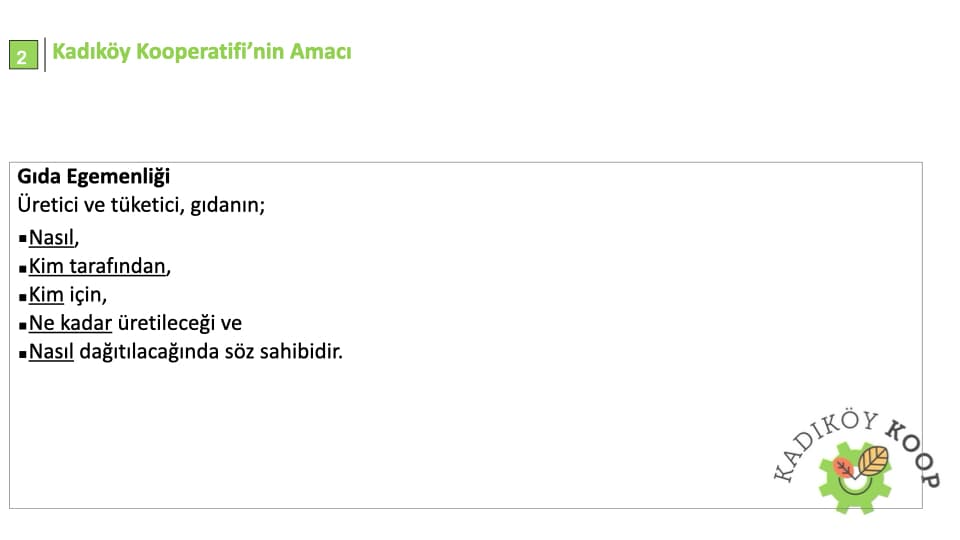Viewport: 960px width, 540px height.
Task: Click the underlined 'Nasıl' in the first bullet
Action: point(51,238)
